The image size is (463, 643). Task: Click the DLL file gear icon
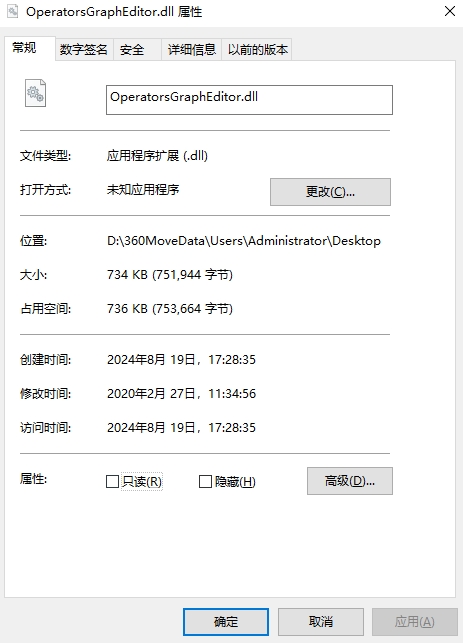click(35, 93)
